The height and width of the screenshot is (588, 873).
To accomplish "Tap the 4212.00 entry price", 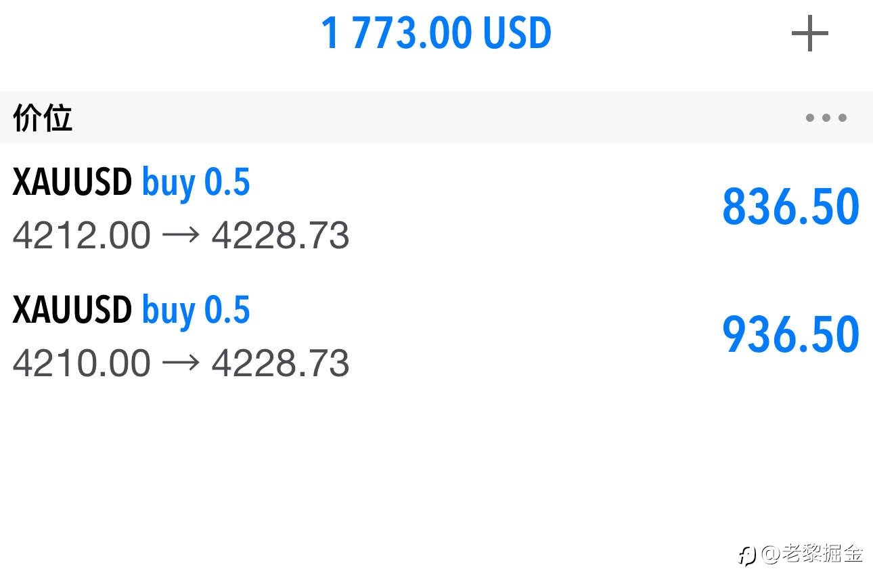I will [x=81, y=235].
